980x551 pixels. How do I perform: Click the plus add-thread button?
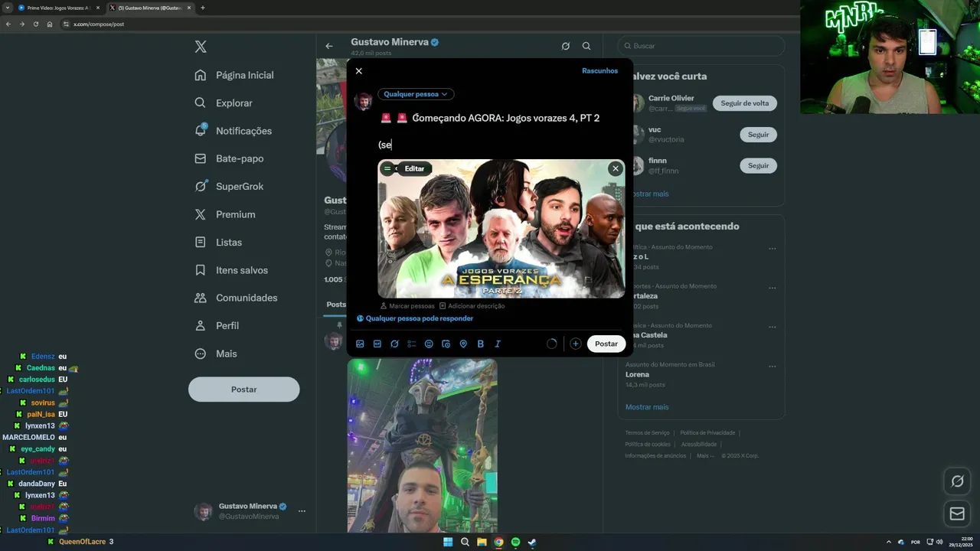(x=575, y=344)
